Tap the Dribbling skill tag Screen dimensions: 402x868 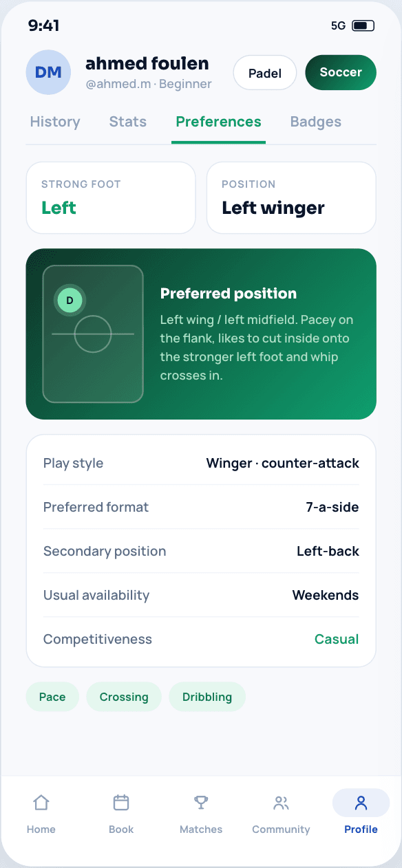pos(207,697)
